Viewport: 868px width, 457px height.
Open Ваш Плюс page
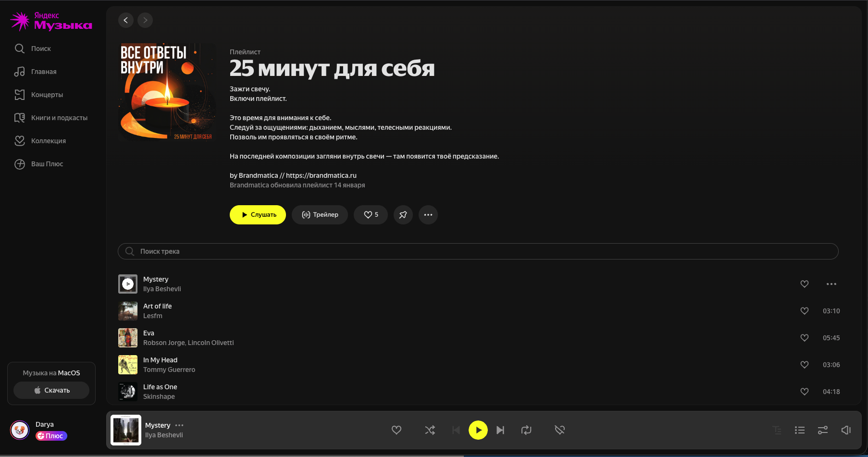(x=46, y=164)
